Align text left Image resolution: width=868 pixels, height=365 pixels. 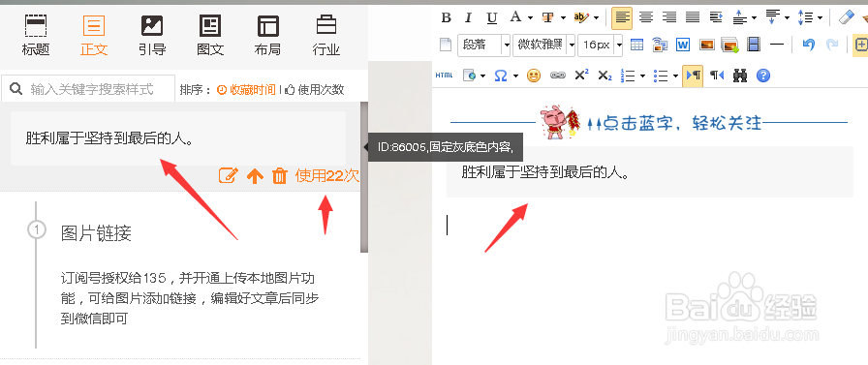(622, 17)
